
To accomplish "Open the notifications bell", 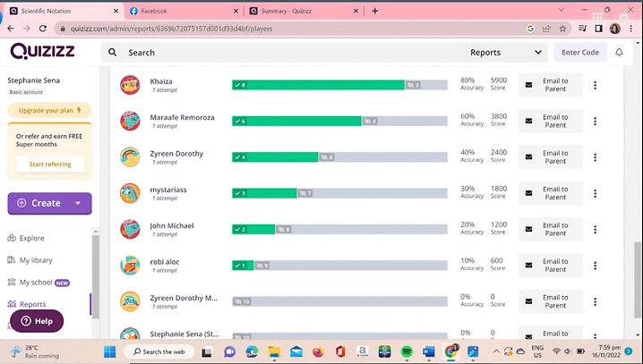I will 619,53.
